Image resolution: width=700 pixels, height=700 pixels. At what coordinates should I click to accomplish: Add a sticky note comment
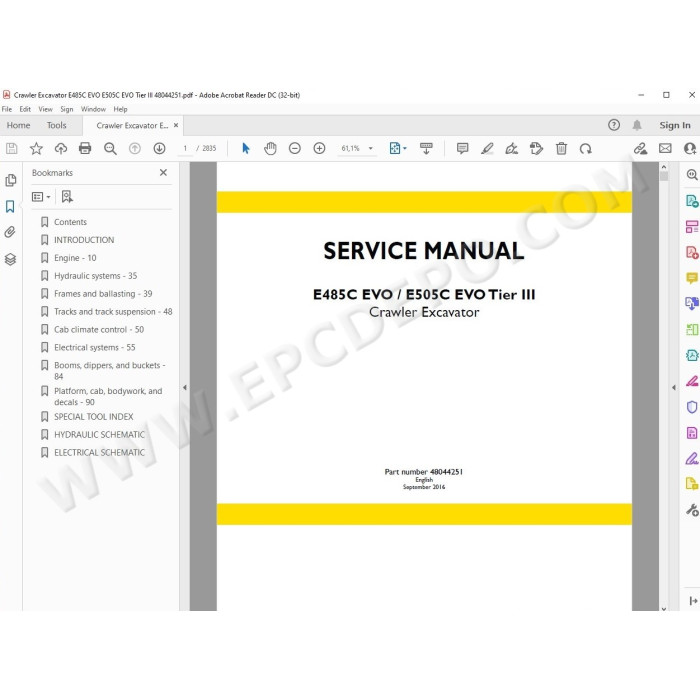coord(462,148)
